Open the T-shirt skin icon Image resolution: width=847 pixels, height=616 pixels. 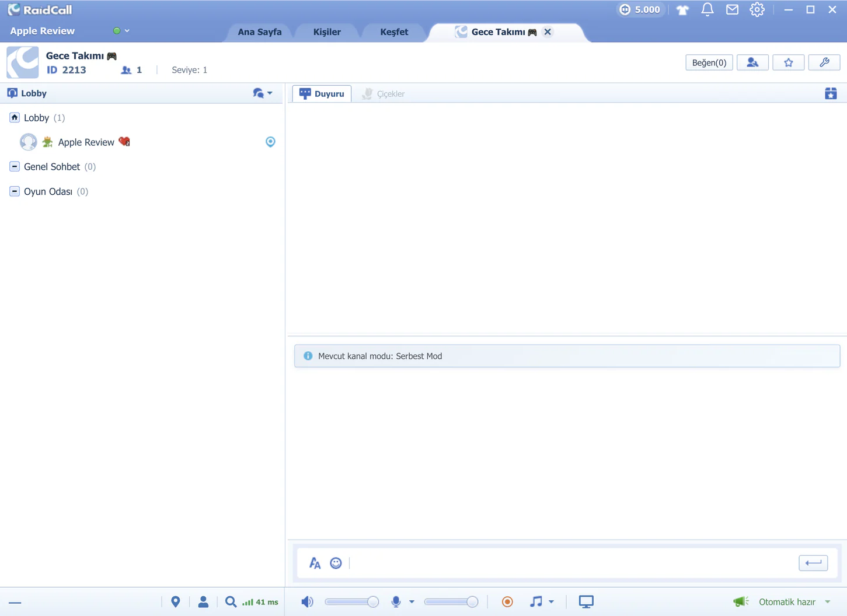point(682,10)
